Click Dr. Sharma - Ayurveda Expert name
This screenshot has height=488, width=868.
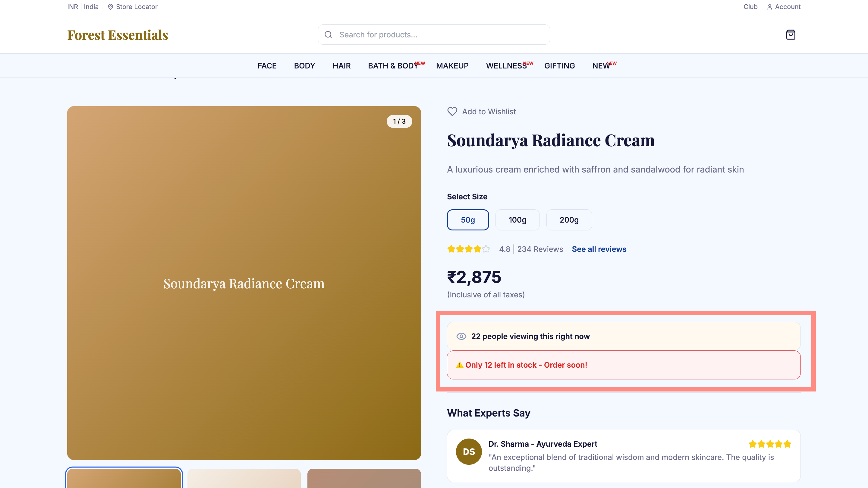pyautogui.click(x=543, y=444)
